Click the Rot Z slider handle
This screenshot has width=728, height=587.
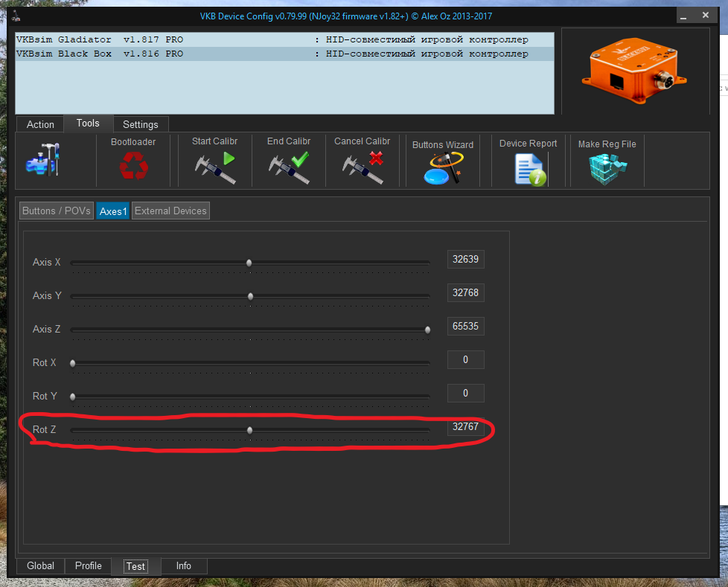coord(250,431)
